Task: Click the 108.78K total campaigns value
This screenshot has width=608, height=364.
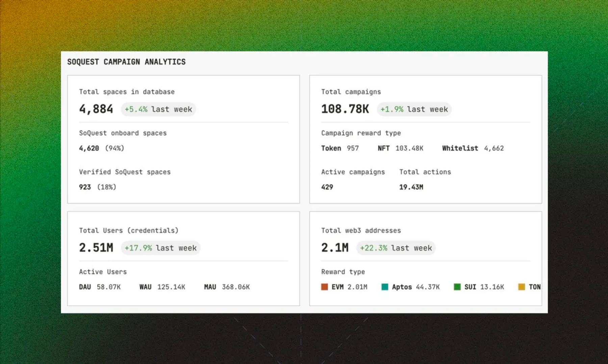Action: (345, 109)
